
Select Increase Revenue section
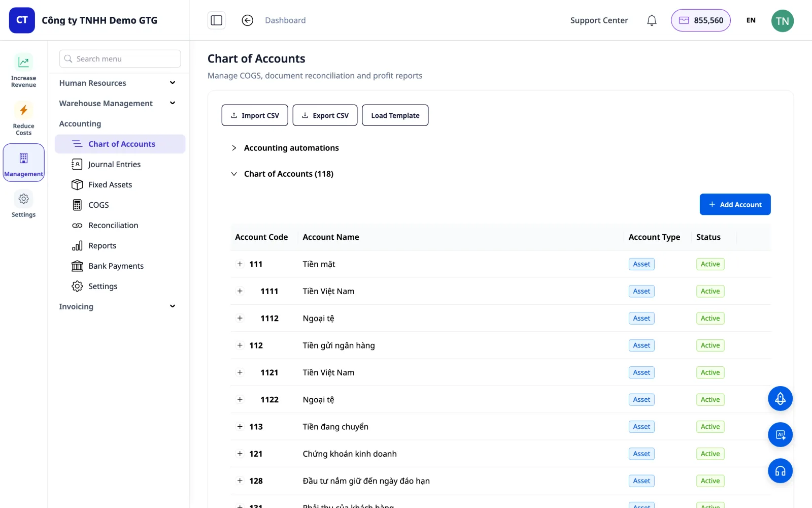click(23, 71)
